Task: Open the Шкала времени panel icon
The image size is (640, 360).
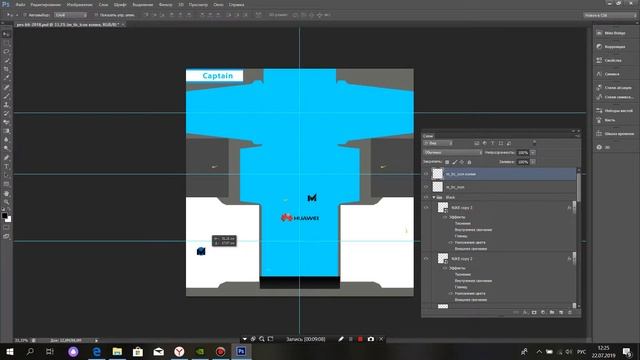Action: pos(599,133)
